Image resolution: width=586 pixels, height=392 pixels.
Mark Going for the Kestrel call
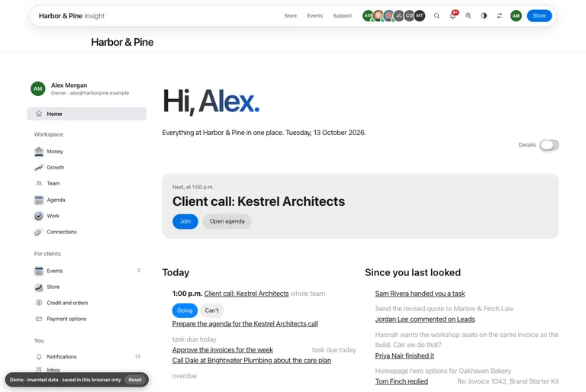[x=185, y=310]
